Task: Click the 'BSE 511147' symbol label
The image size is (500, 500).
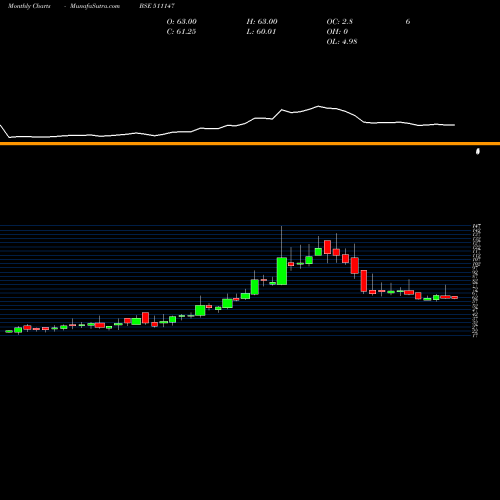Action: 157,6
